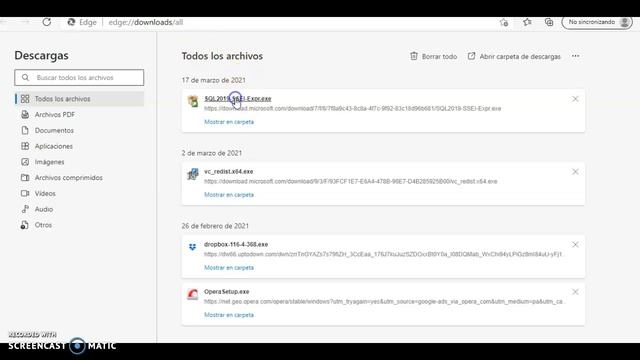This screenshot has width=640, height=360.
Task: Open the three-dots more options menu
Action: [x=576, y=56]
